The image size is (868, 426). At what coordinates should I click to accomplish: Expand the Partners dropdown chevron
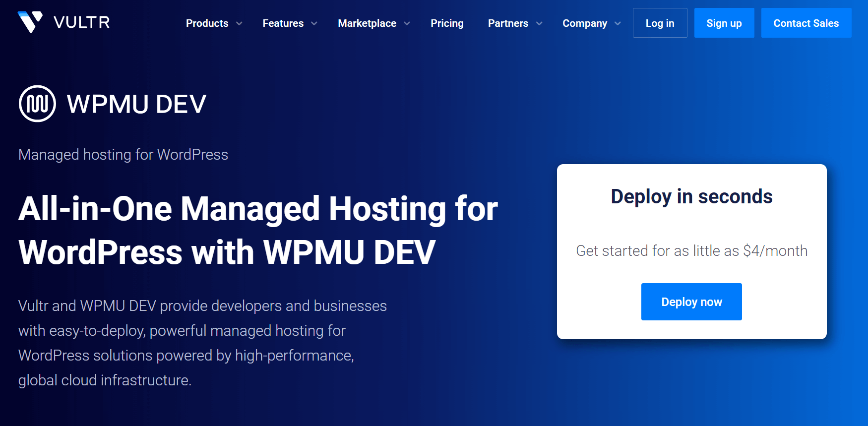pyautogui.click(x=539, y=23)
